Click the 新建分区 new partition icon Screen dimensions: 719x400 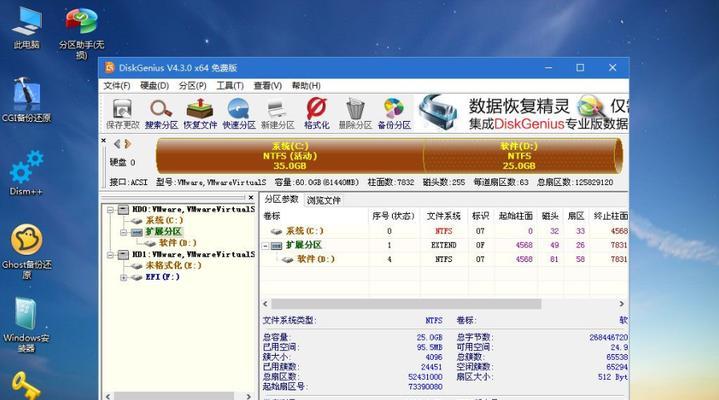[277, 114]
